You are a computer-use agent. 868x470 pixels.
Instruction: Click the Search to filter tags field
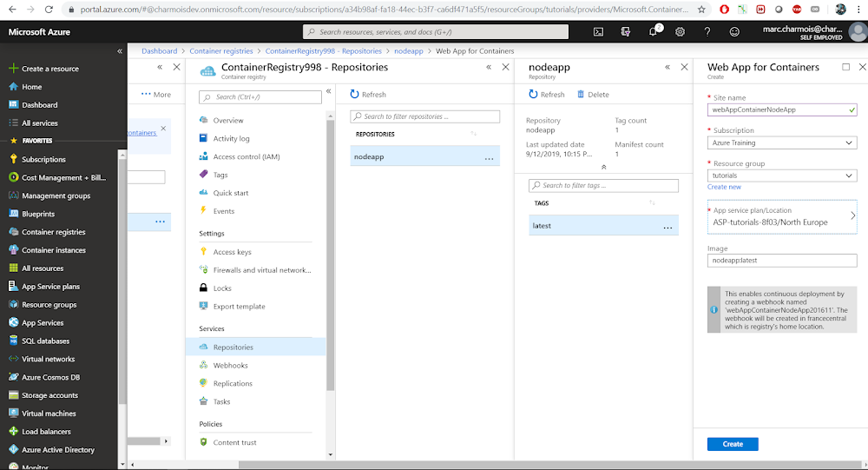(603, 185)
